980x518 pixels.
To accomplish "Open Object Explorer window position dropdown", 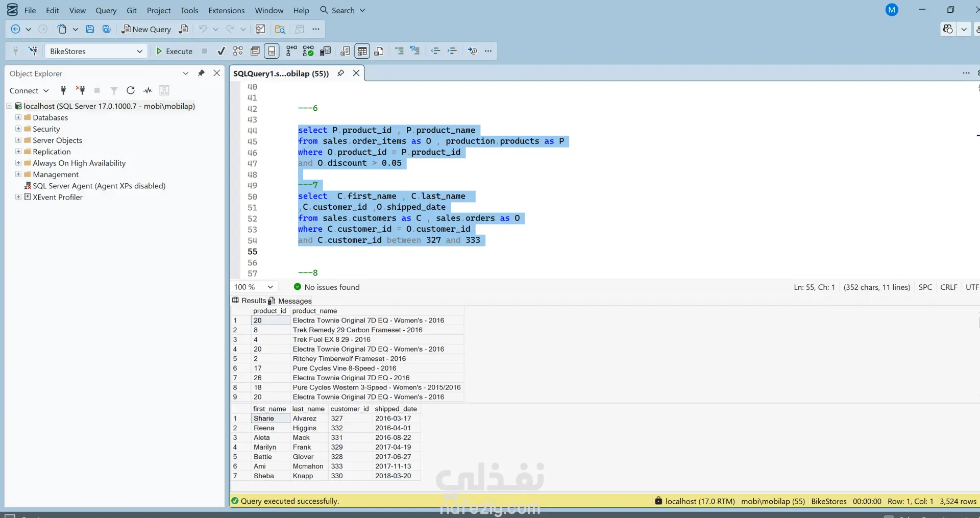I will tap(186, 73).
